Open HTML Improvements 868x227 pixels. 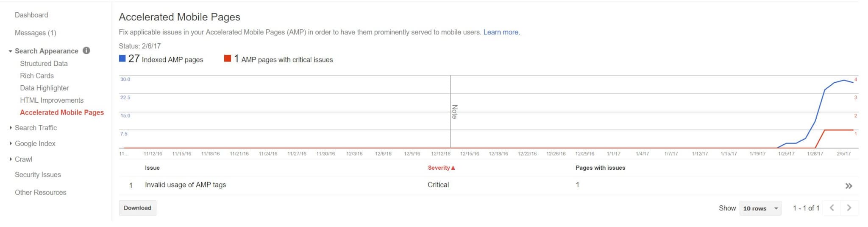52,100
